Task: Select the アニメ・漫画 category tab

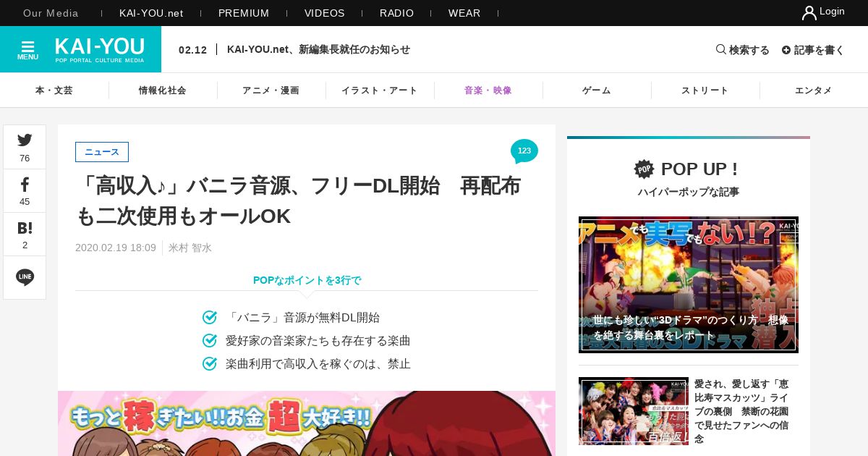Action: point(271,90)
